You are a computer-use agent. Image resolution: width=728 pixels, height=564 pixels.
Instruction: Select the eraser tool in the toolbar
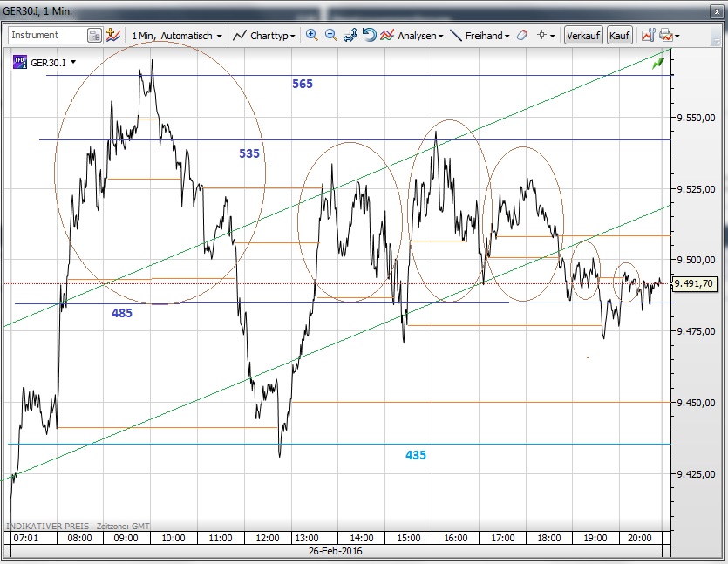(522, 35)
